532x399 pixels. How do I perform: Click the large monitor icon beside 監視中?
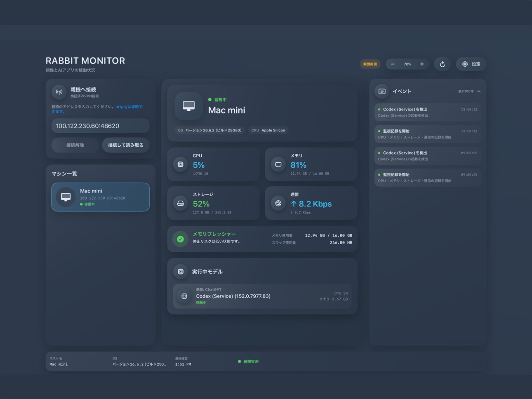coord(189,106)
